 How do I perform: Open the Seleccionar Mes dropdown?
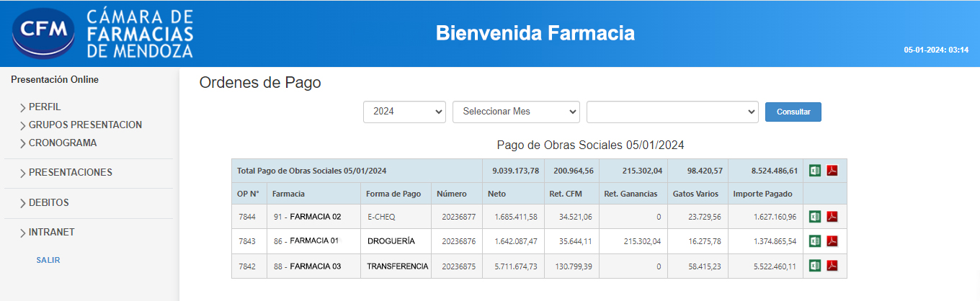click(516, 112)
